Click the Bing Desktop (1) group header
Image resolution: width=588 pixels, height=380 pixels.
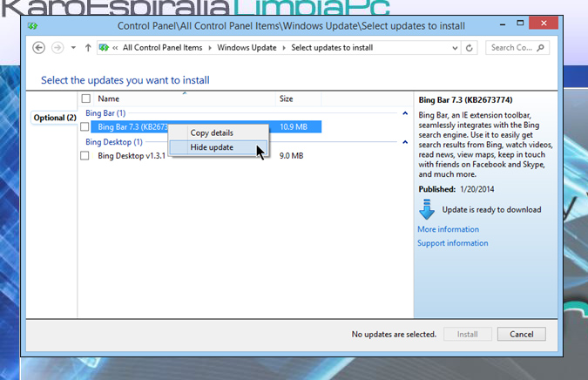(x=114, y=142)
